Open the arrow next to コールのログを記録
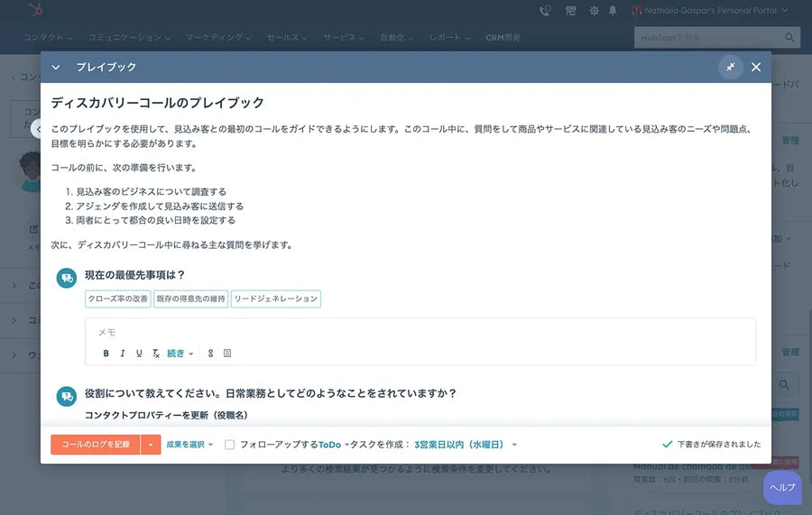Screen dimensions: 812x515 coord(151,445)
